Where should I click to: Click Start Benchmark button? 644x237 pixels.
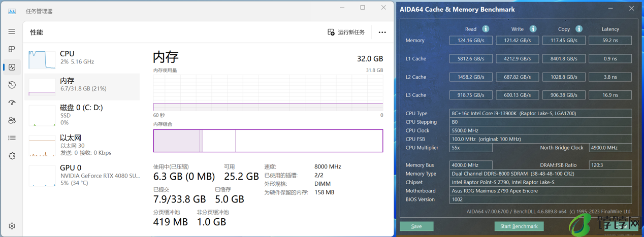(x=519, y=226)
